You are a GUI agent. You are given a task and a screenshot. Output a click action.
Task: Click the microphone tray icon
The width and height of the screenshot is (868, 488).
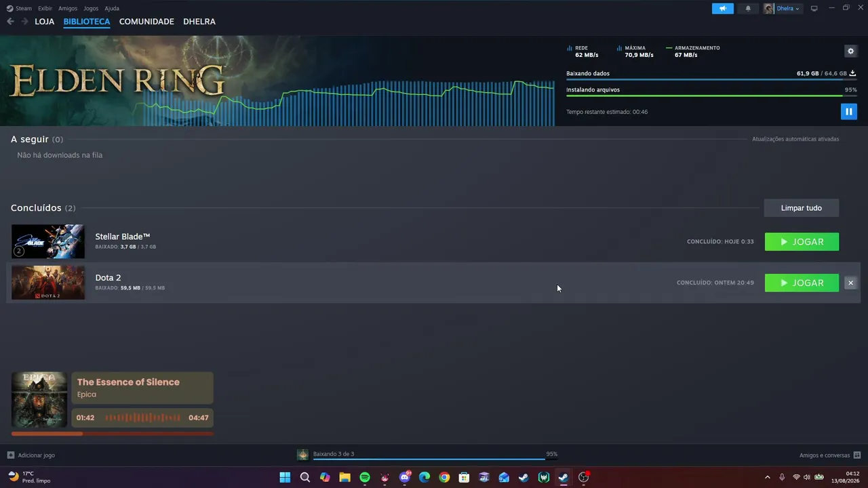pyautogui.click(x=782, y=477)
